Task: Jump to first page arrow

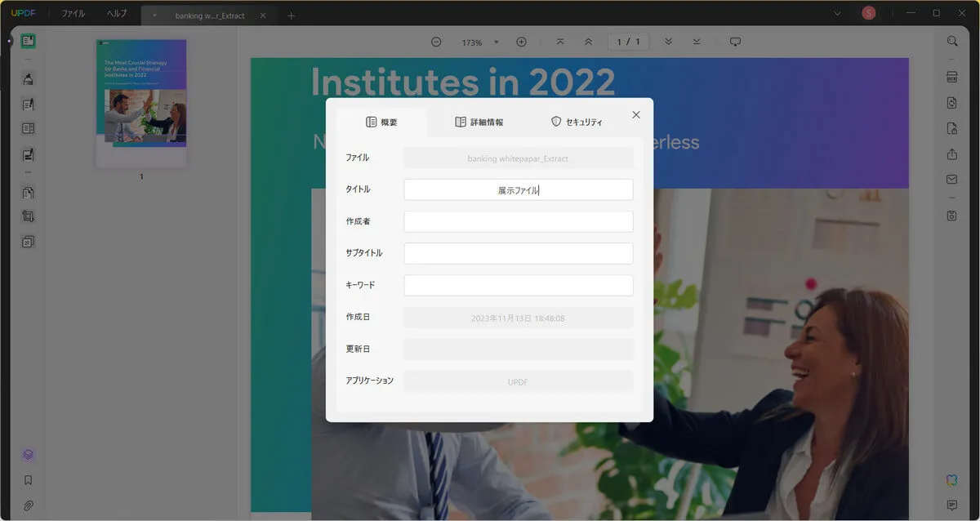Action: [x=560, y=42]
